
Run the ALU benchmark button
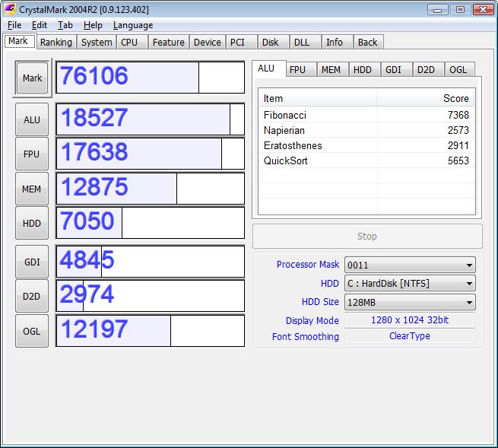coord(32,119)
